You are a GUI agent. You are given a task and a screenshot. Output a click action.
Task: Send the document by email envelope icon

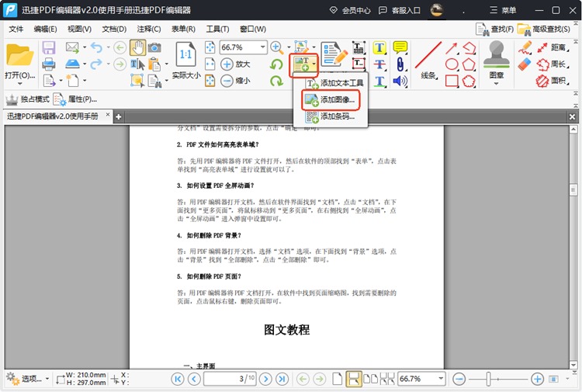pyautogui.click(x=72, y=47)
